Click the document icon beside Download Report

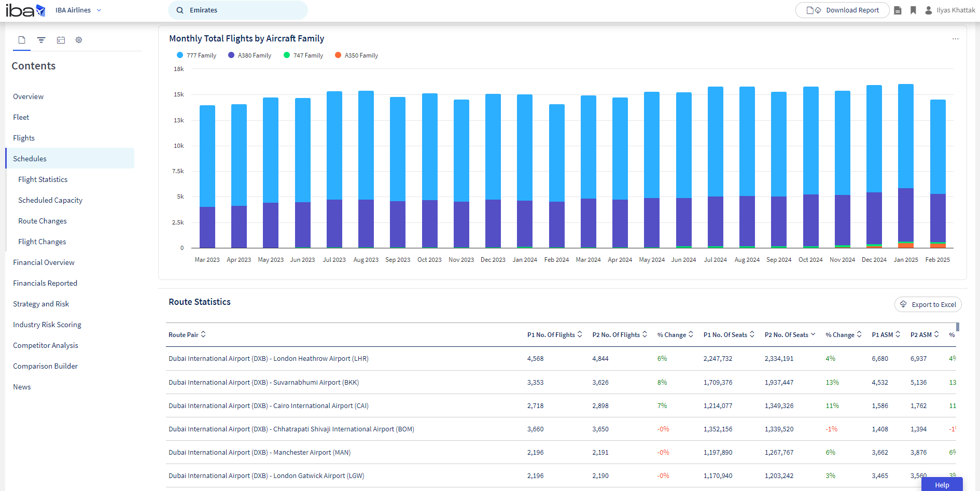coord(898,10)
